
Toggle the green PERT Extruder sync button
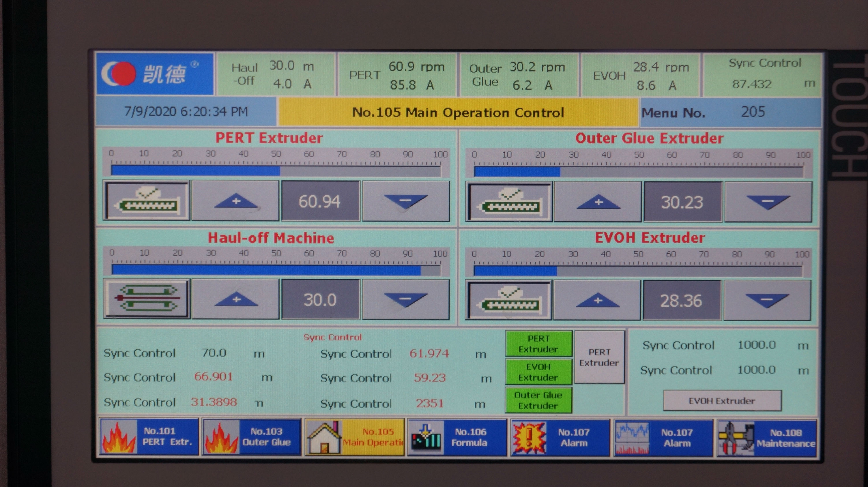(538, 344)
